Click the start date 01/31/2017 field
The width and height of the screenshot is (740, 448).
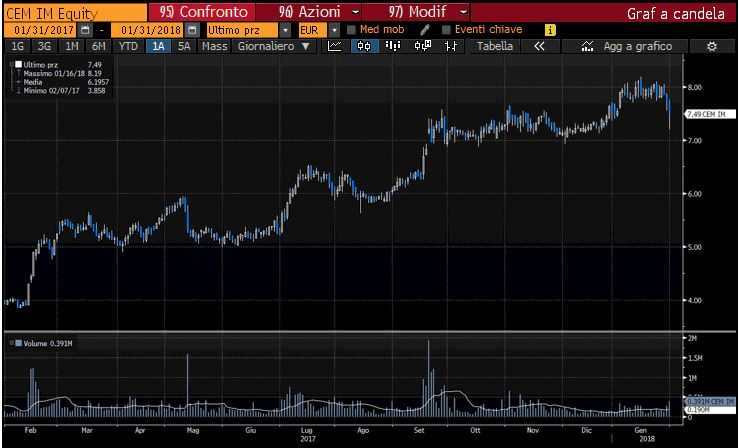41,30
